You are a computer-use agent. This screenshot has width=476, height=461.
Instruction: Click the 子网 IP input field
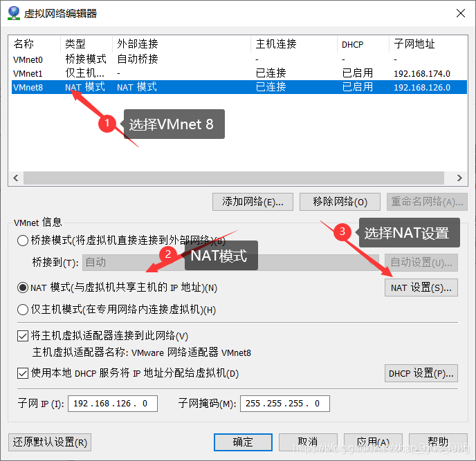coord(113,404)
